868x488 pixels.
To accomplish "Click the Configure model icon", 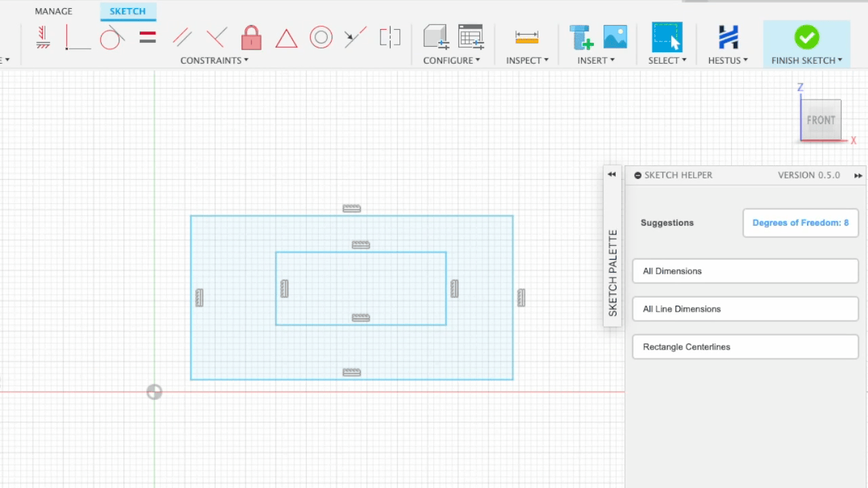I will 436,37.
